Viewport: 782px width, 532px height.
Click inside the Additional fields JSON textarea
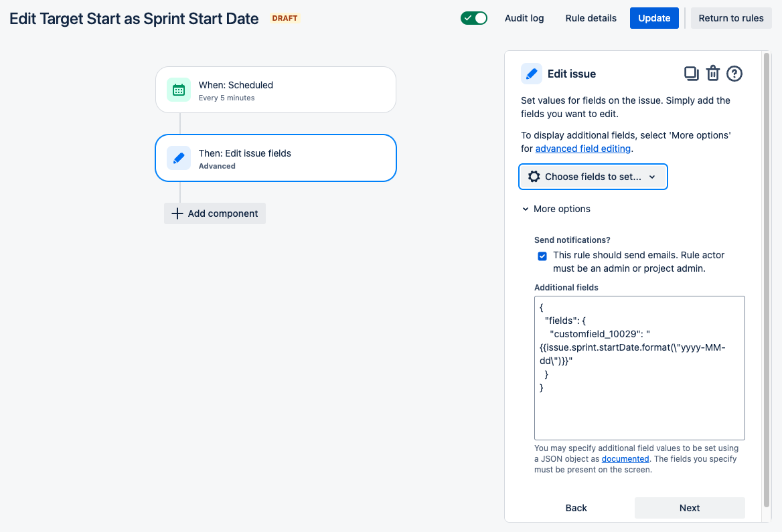click(x=639, y=368)
